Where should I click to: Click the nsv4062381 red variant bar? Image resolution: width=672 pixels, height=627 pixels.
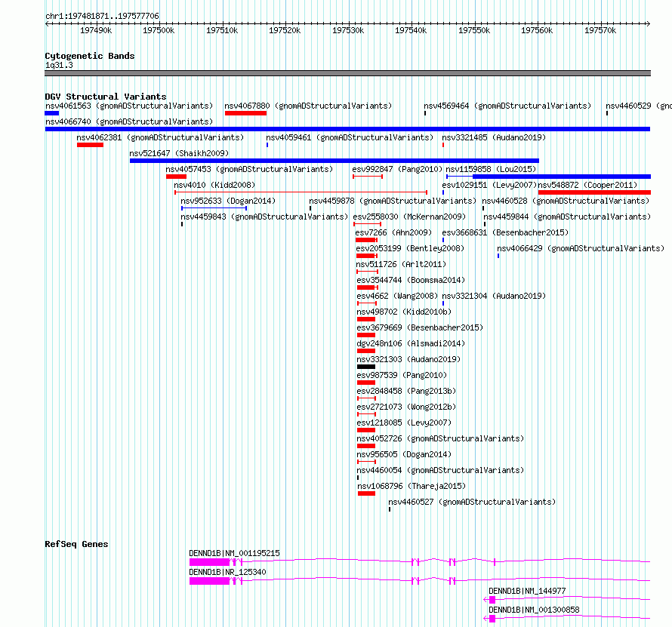pyautogui.click(x=90, y=145)
